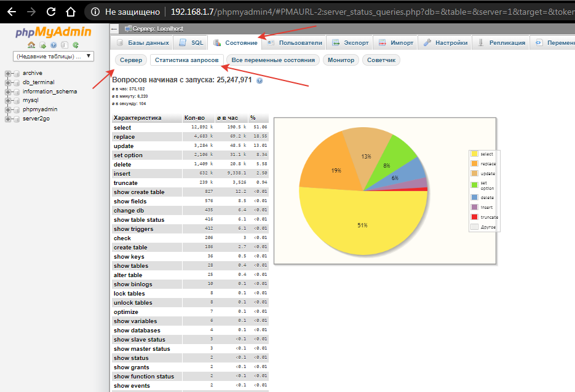
Task: Open the recent tables dropdown
Action: click(x=54, y=56)
